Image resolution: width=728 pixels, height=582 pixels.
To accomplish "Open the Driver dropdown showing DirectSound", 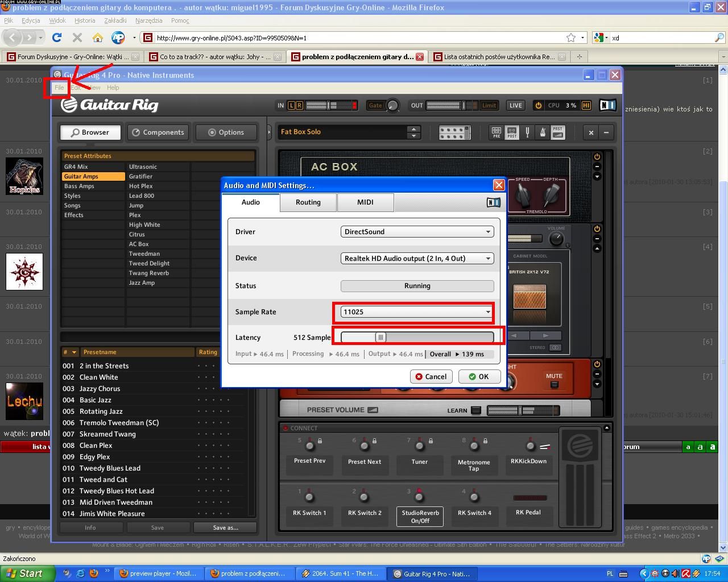I will tap(417, 232).
